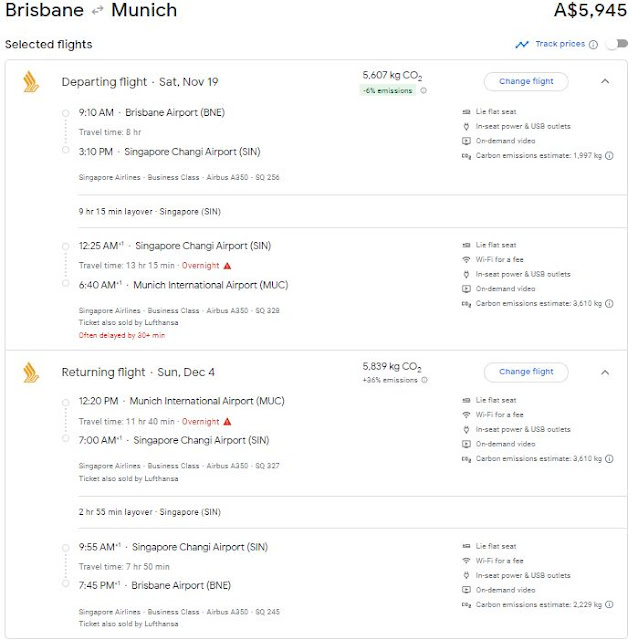Toggle the Track prices switch

pos(617,44)
